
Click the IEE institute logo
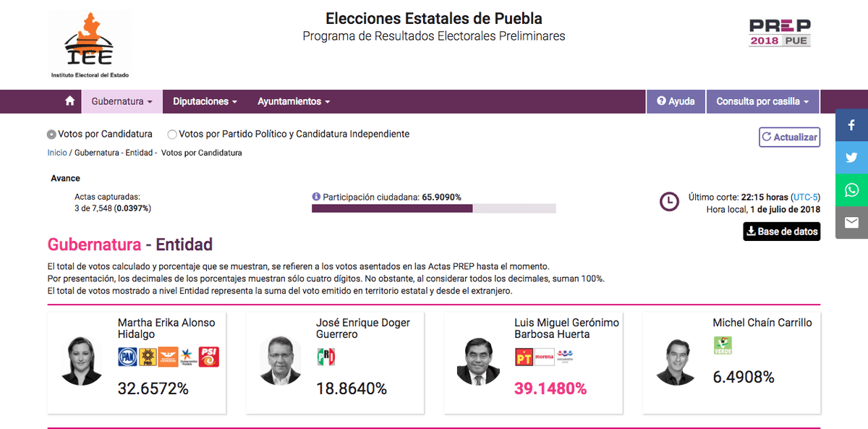(89, 42)
